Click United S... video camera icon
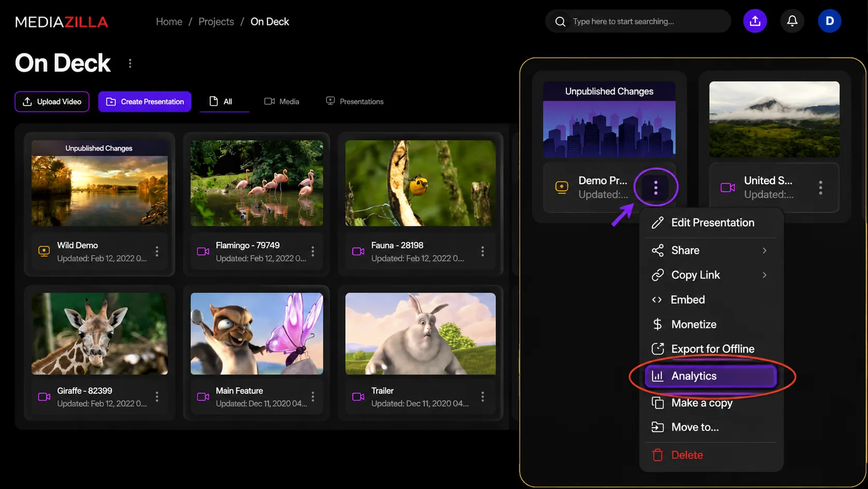Image resolution: width=868 pixels, height=489 pixels. click(x=728, y=188)
